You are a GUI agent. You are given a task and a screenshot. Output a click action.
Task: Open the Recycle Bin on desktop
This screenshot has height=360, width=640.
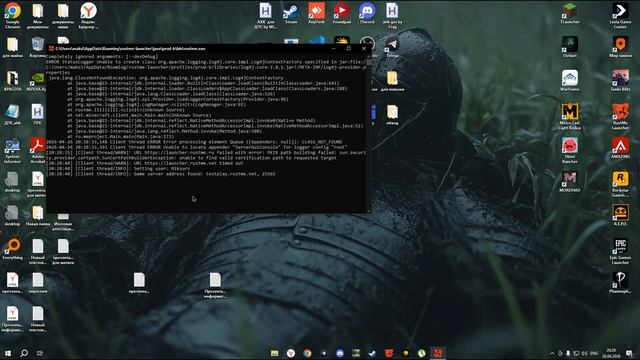coord(38,47)
